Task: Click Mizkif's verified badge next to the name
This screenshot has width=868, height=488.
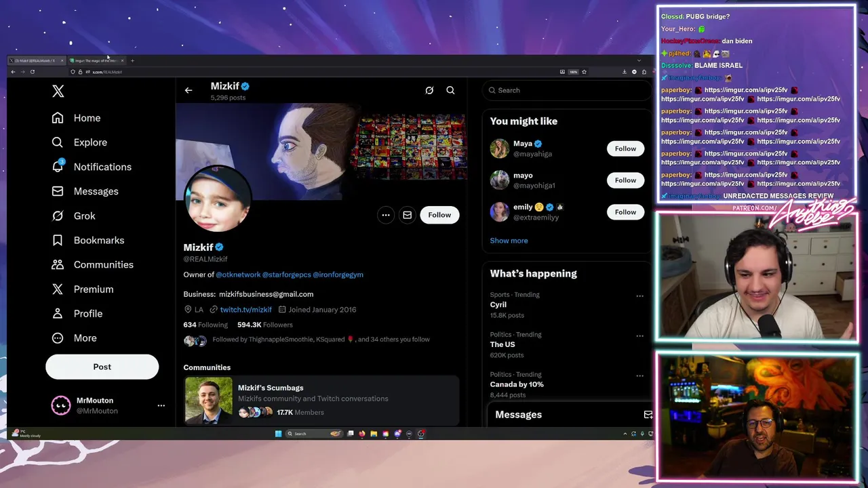Action: tap(220, 247)
